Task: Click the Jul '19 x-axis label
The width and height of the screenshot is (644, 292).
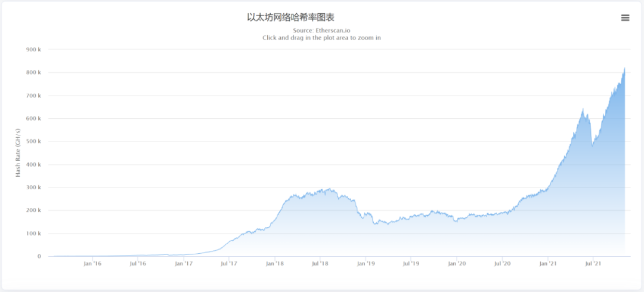Action: [x=411, y=263]
